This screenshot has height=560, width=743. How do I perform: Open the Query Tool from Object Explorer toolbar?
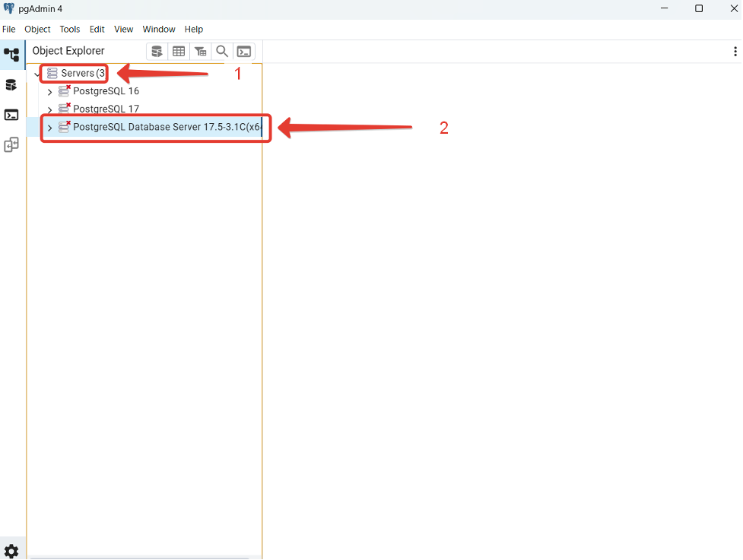[157, 52]
